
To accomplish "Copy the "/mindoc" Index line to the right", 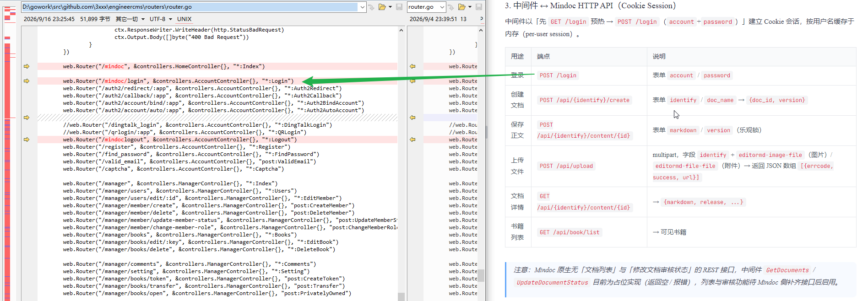I will [x=27, y=66].
